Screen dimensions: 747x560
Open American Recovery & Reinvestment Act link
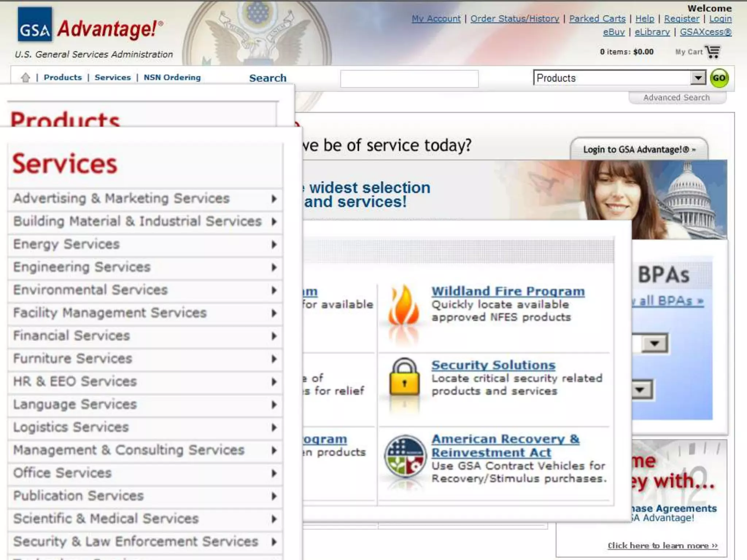pyautogui.click(x=506, y=446)
